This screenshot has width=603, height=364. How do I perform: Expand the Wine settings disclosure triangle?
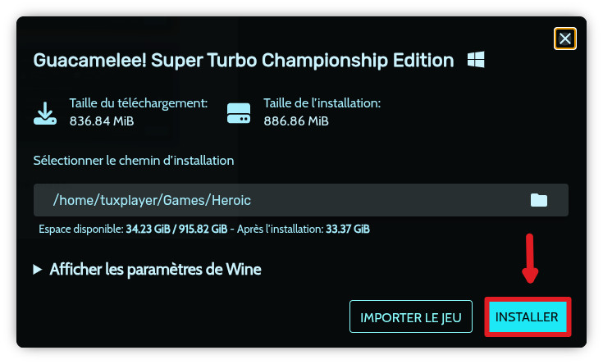[38, 269]
